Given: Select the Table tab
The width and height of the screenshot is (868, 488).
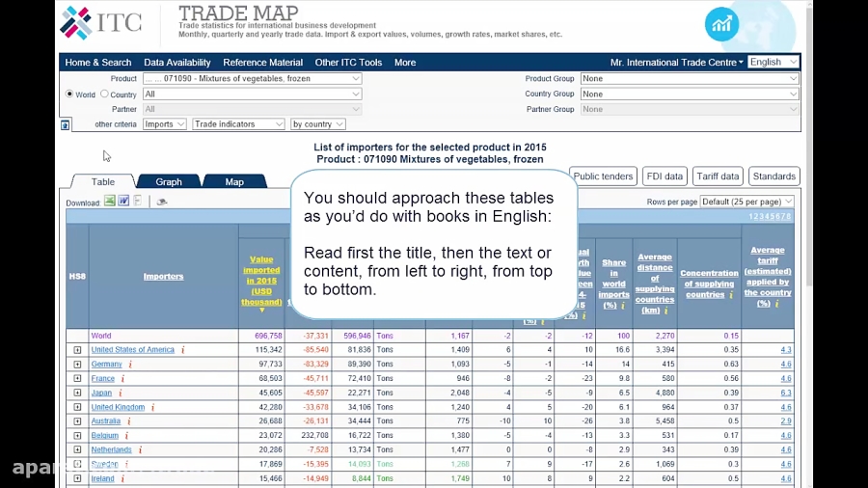Looking at the screenshot, I should pyautogui.click(x=103, y=181).
